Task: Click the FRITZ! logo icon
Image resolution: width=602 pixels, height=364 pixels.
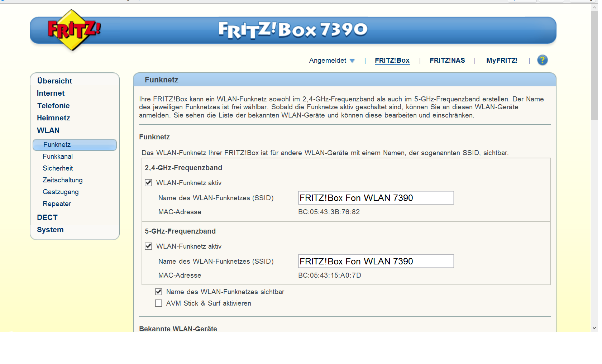Action: coord(74,30)
